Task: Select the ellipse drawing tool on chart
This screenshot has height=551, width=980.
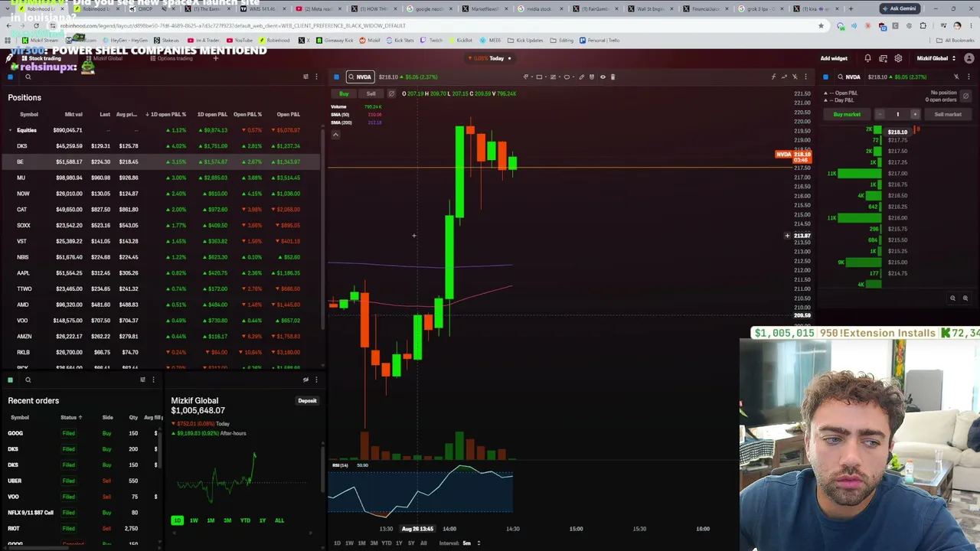Action: (567, 77)
